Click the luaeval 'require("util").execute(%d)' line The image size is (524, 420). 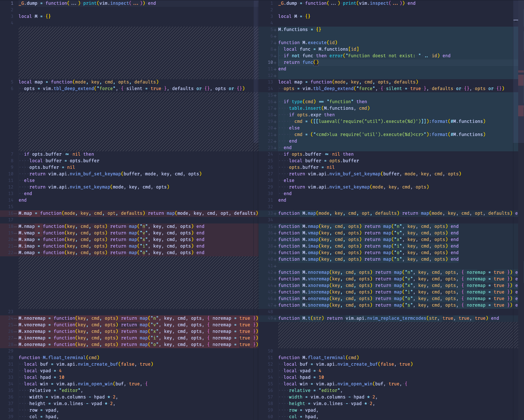(x=390, y=121)
